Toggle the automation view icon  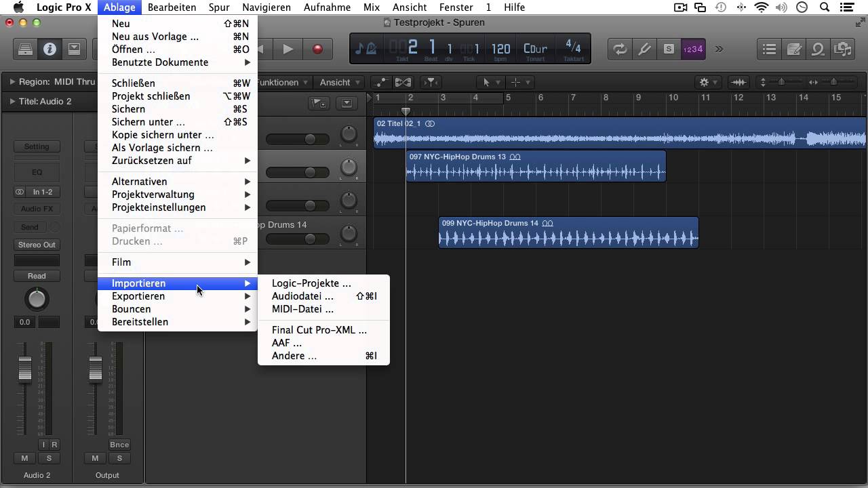click(x=381, y=82)
